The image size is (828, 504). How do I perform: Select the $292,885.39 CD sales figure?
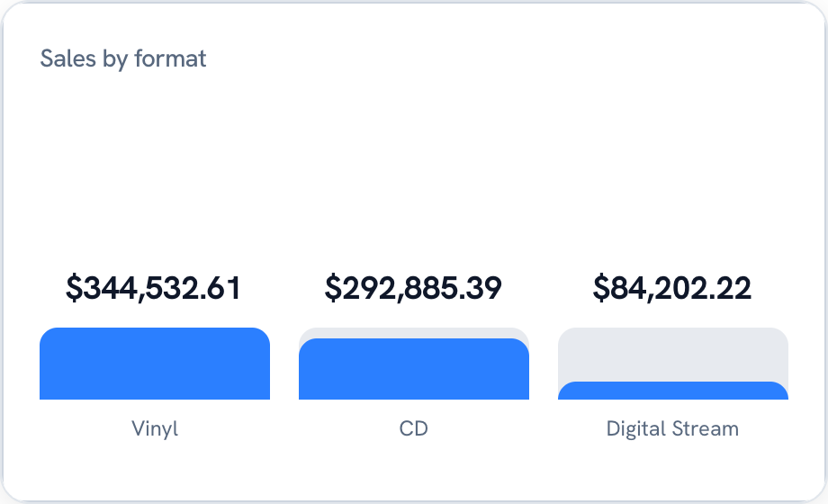point(413,288)
